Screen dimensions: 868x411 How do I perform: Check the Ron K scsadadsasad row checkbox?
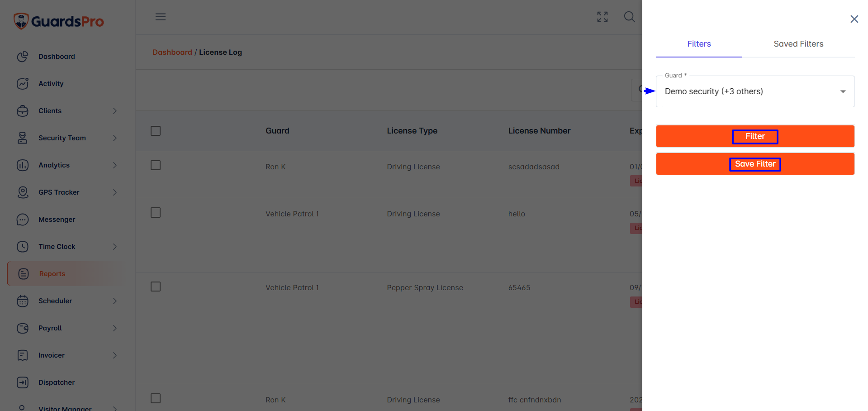click(156, 165)
